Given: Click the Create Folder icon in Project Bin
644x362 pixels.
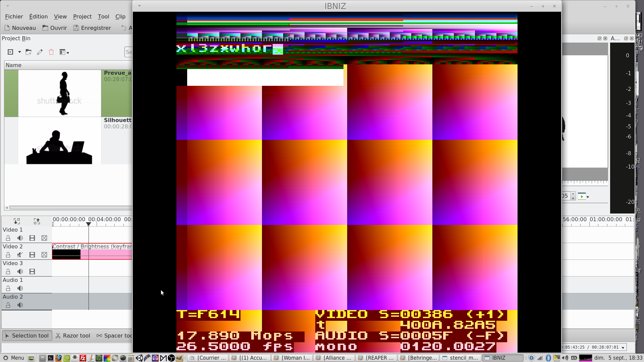Looking at the screenshot, I should pos(29,52).
